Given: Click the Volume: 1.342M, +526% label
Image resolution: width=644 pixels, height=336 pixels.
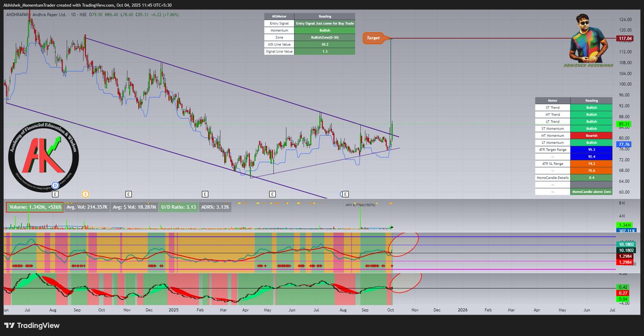Looking at the screenshot, I should point(34,207).
